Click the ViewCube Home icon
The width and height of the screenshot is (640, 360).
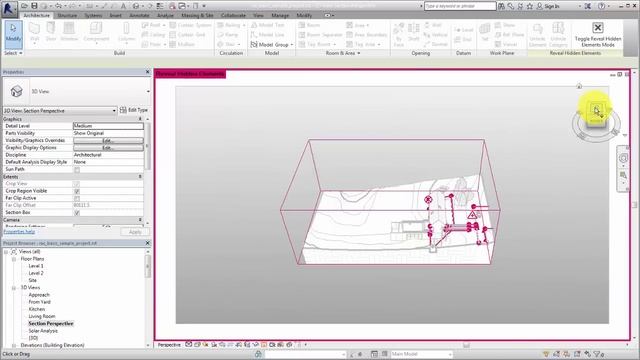(579, 86)
